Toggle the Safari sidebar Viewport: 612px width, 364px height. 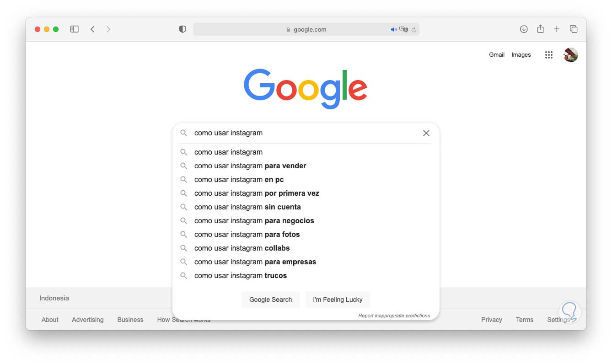coord(75,29)
